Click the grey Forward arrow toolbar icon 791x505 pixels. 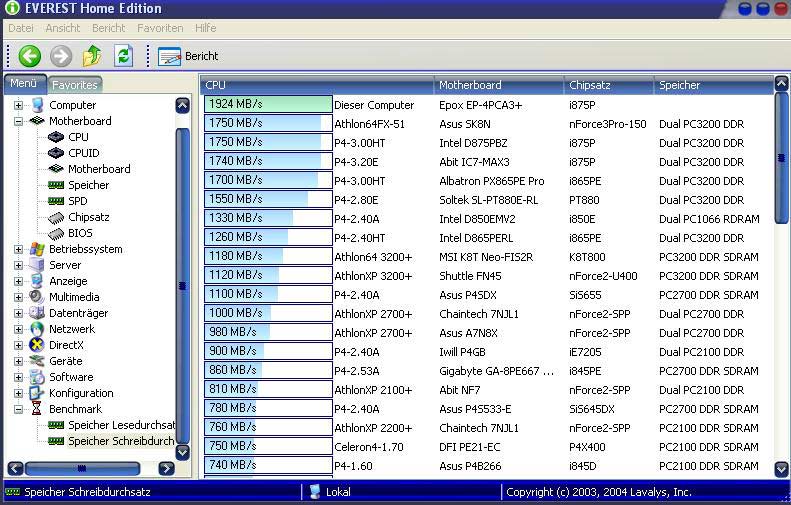[x=61, y=55]
